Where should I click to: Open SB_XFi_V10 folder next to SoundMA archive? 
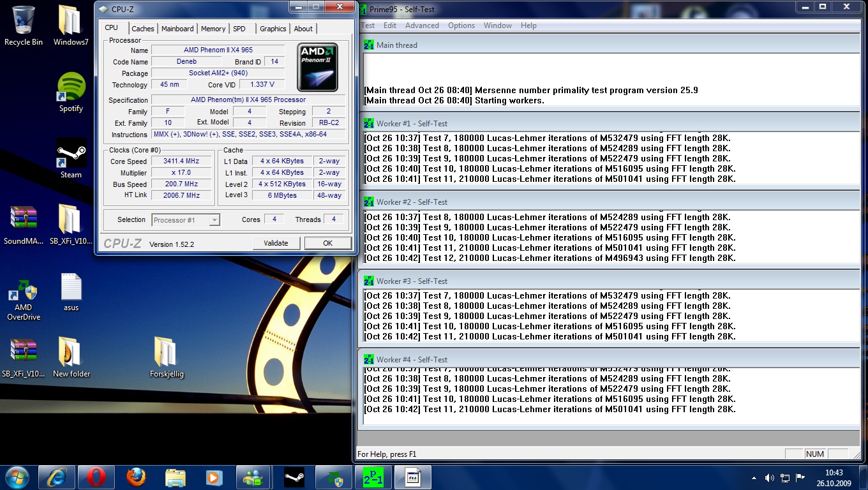click(x=71, y=225)
